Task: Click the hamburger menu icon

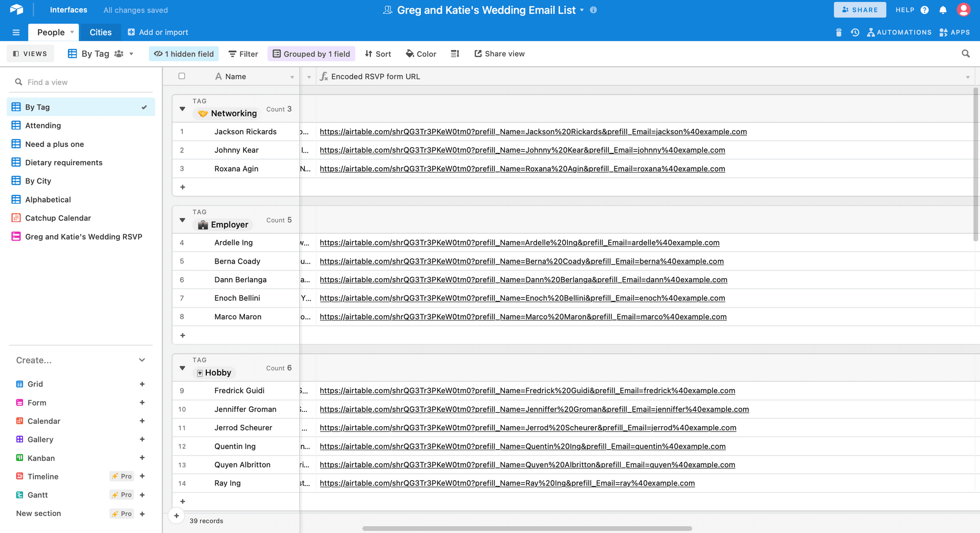Action: coord(16,32)
